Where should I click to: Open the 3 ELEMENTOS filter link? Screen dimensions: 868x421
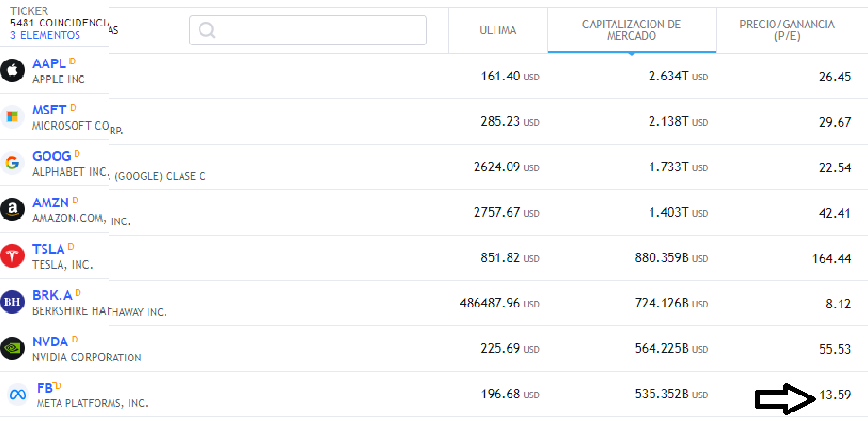45,35
